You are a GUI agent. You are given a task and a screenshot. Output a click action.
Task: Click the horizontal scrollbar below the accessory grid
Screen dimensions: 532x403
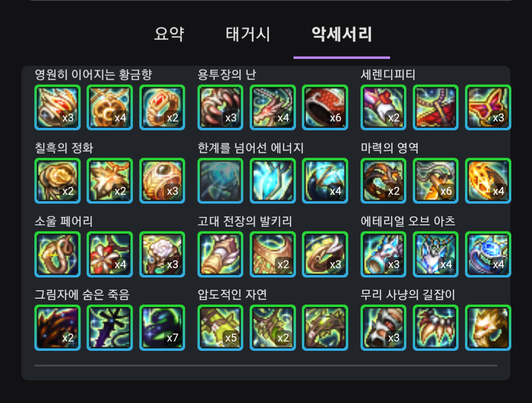(266, 366)
